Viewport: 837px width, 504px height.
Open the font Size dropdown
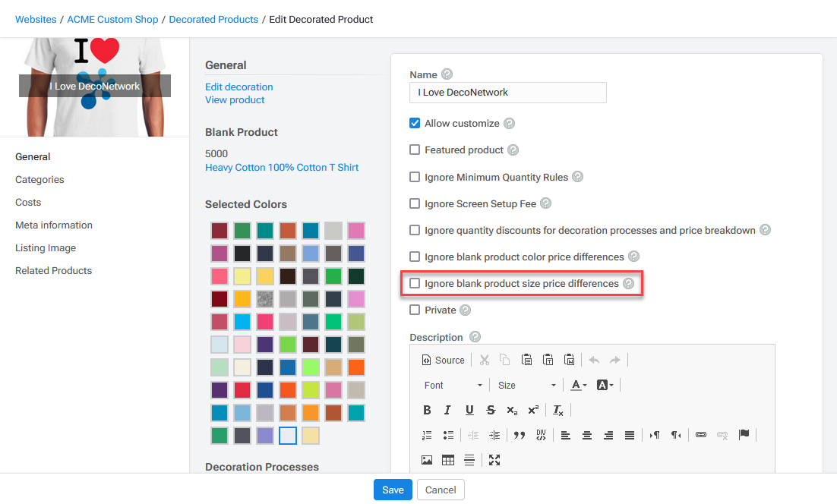point(526,385)
